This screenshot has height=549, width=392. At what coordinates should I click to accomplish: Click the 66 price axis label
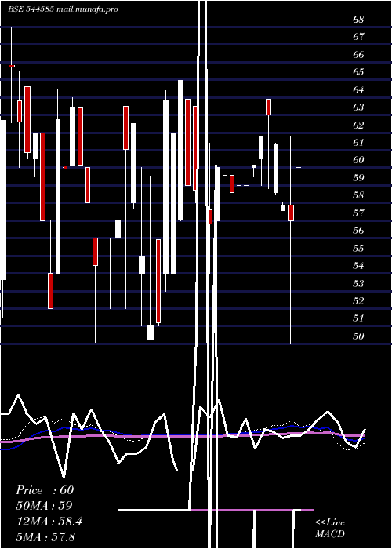click(x=358, y=55)
